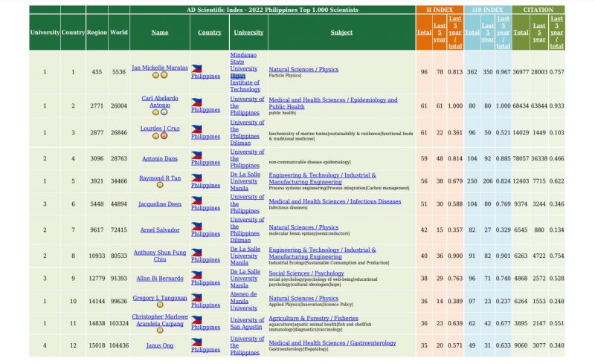Sort by i10 Index Total header
The width and height of the screenshot is (595, 364).
(x=472, y=33)
